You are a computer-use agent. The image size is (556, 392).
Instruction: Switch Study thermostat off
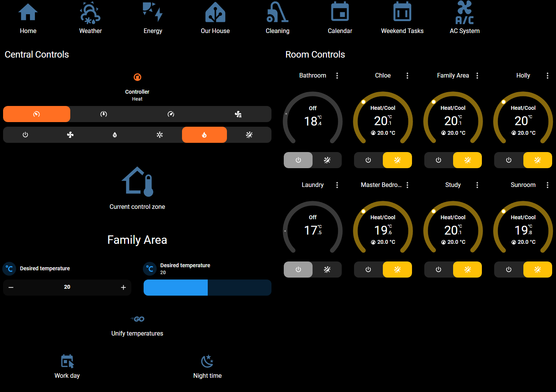tap(439, 270)
